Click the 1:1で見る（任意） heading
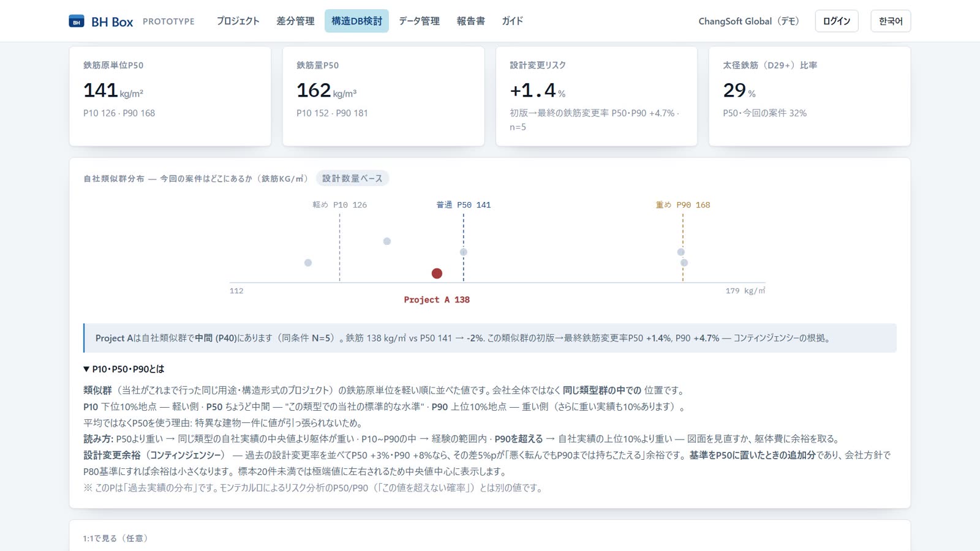 coord(116,538)
